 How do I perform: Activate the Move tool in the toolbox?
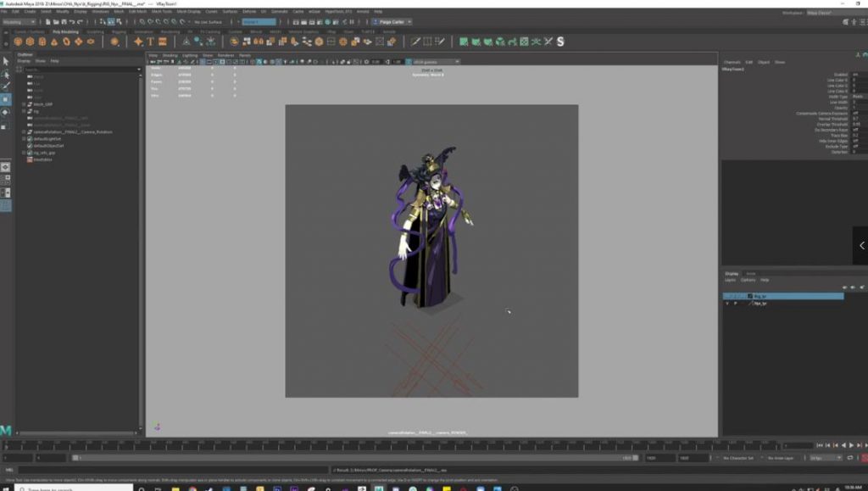6,99
